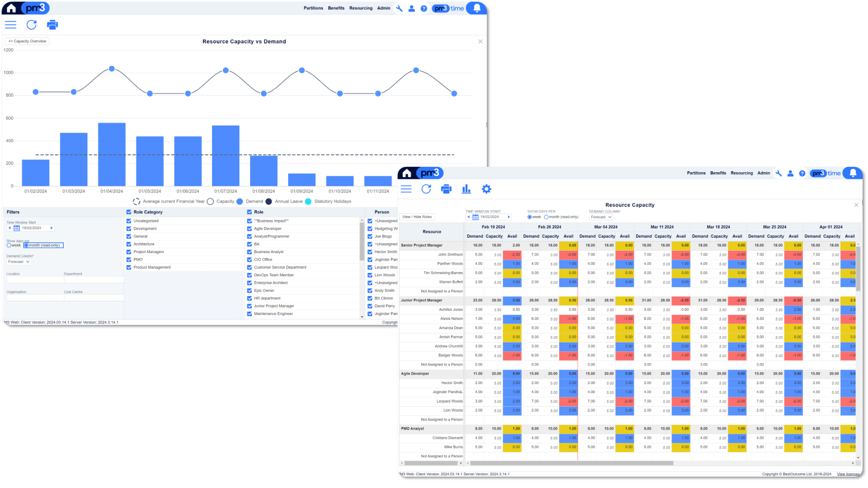
Task: Open pm3 time logo in Resource Capacity window
Action: (825, 173)
